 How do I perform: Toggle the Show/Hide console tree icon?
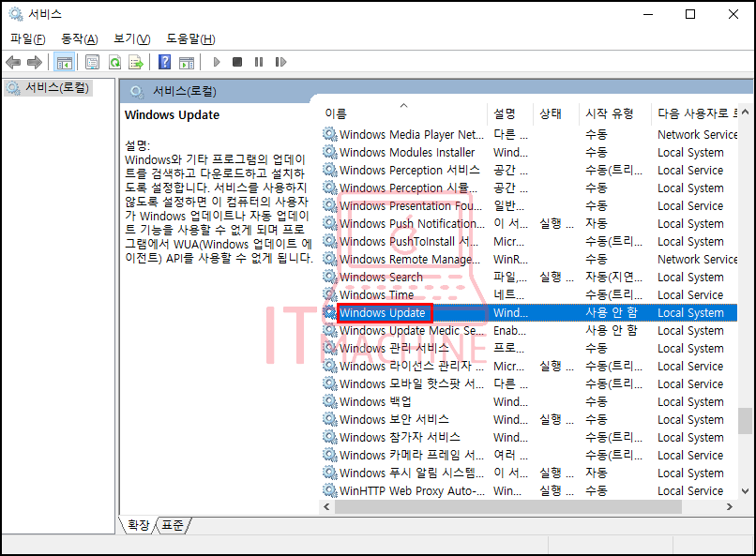point(64,62)
